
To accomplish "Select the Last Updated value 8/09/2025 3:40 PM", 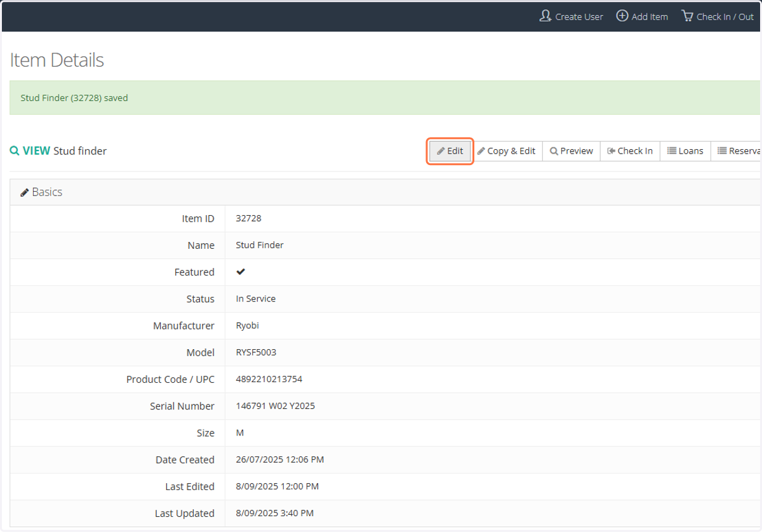I will 274,513.
